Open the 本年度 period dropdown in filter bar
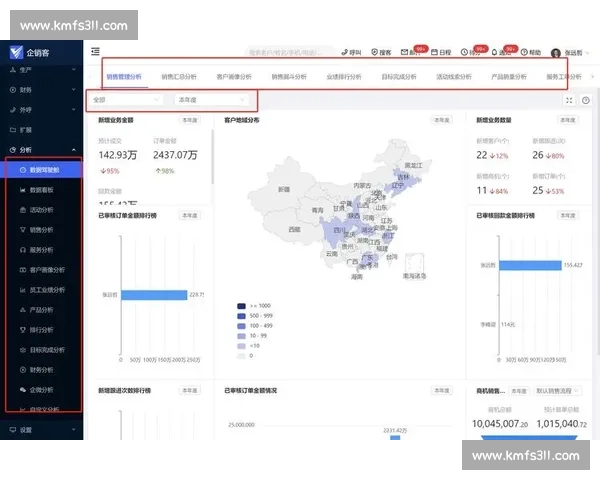 211,100
